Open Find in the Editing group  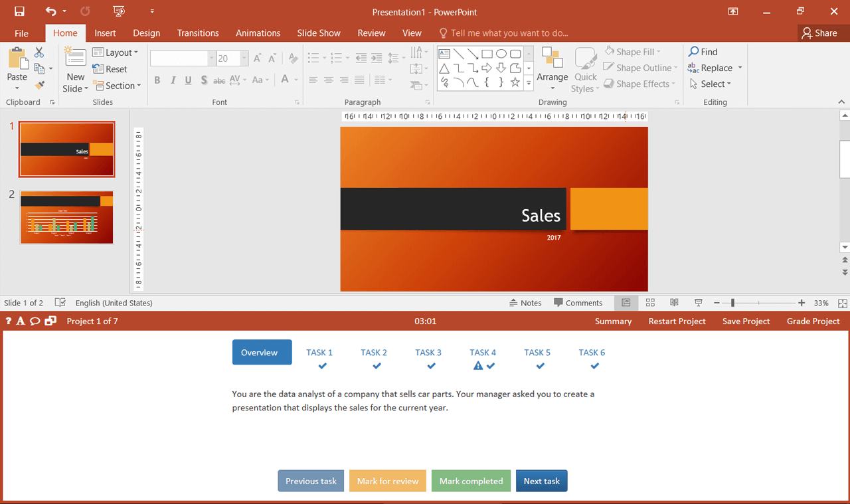pyautogui.click(x=703, y=52)
